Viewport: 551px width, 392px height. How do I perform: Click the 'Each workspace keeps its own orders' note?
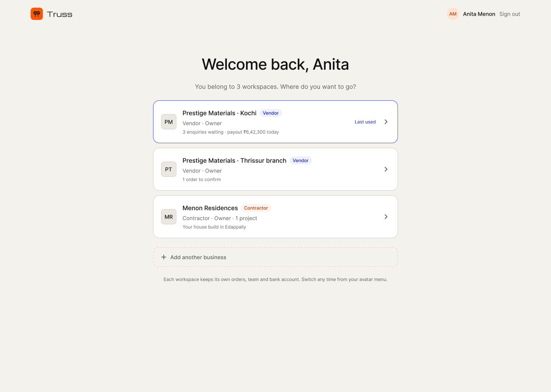pos(275,279)
